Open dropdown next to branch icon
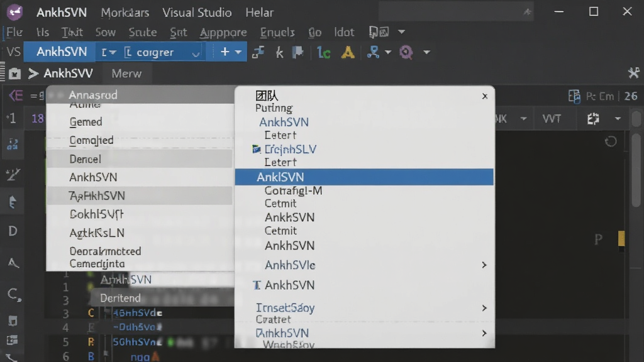The width and height of the screenshot is (644, 362). point(387,52)
